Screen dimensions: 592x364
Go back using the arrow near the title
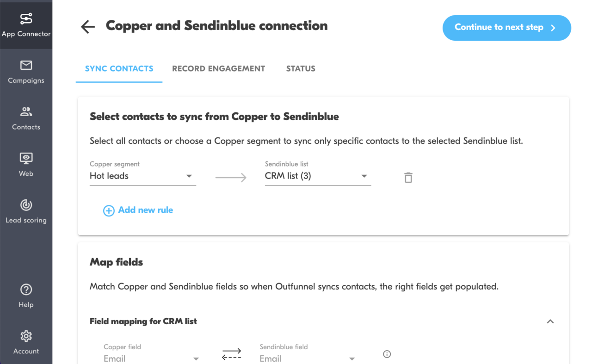tap(87, 27)
